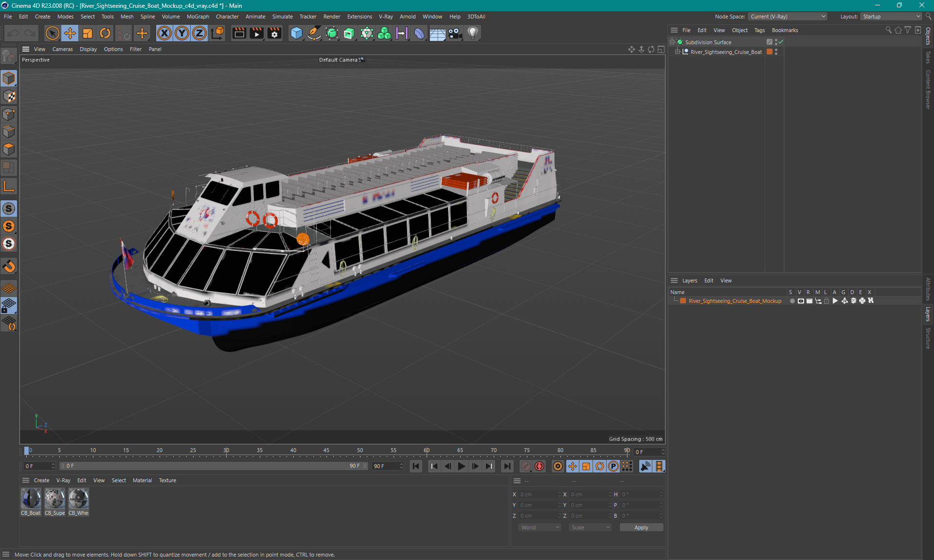
Task: Toggle layer solo dot for River_Sightseeing_Cruise_Boat_Mockup
Action: (x=792, y=301)
